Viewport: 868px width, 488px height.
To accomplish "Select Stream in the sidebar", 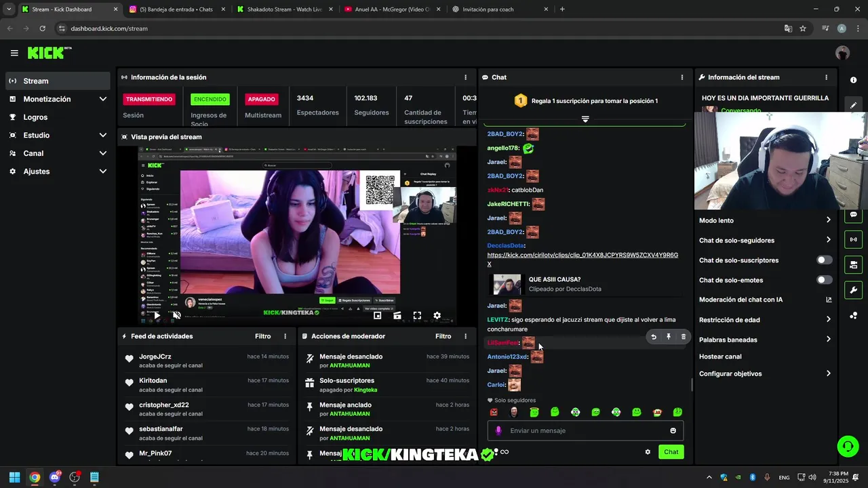I will click(x=58, y=81).
